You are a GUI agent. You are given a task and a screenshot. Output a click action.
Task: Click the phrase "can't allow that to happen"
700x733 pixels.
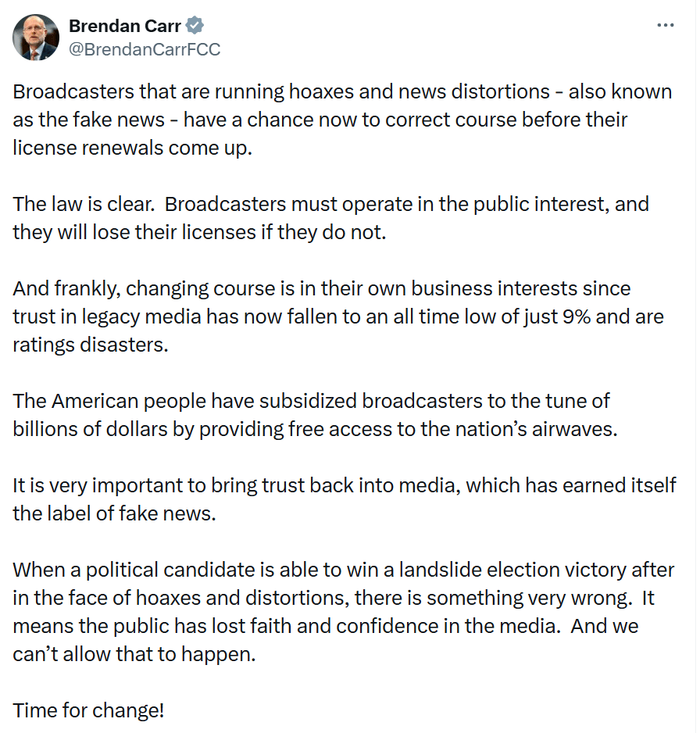(x=134, y=654)
